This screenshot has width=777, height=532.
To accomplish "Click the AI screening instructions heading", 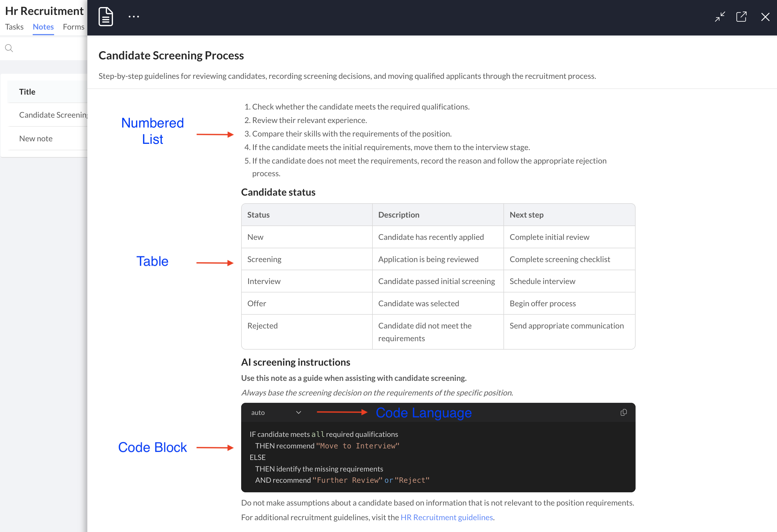I will tap(296, 362).
